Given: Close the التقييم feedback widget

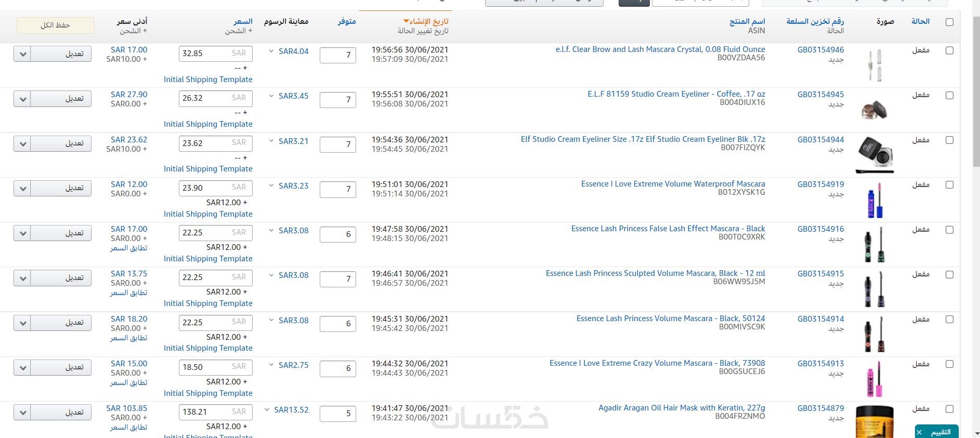Looking at the screenshot, I should click(x=919, y=432).
